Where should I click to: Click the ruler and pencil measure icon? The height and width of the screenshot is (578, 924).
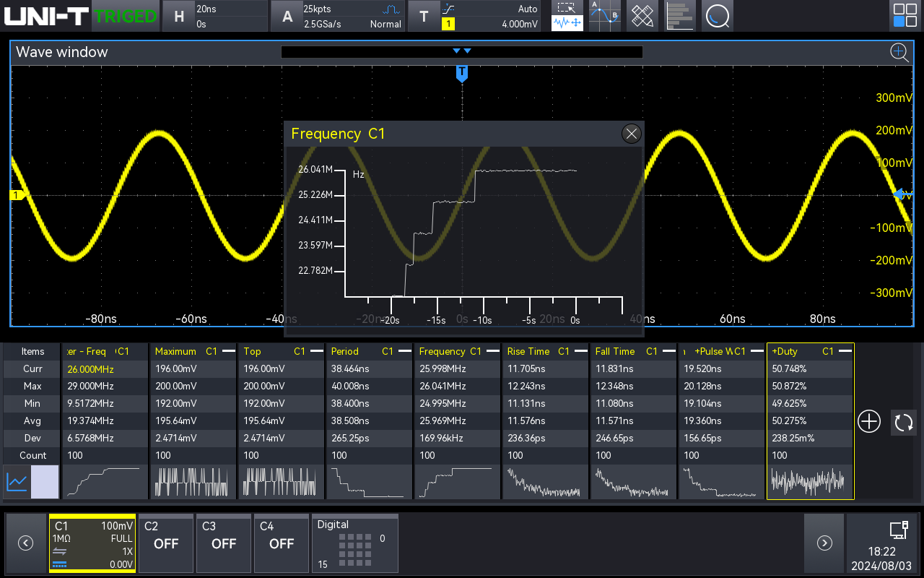click(x=642, y=16)
